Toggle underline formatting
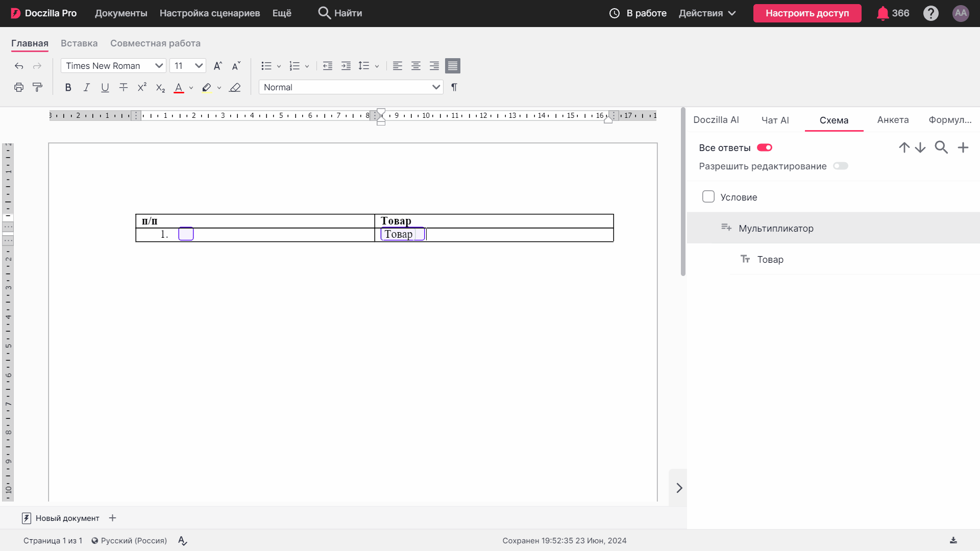This screenshot has height=551, width=980. (105, 87)
